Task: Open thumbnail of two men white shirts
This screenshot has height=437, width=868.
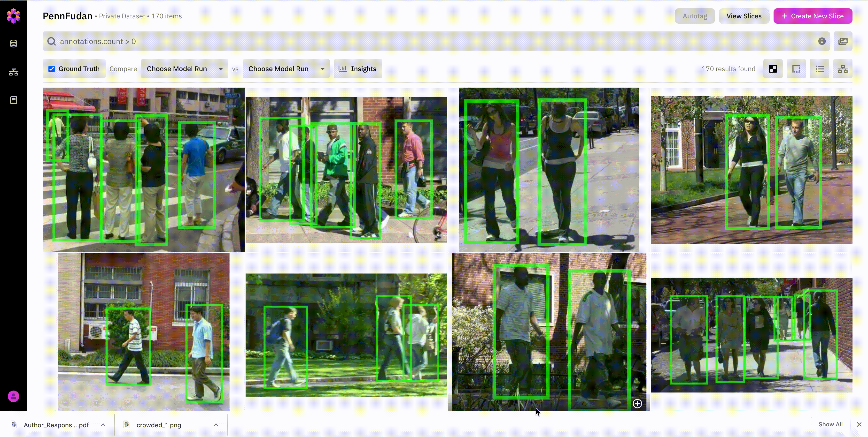Action: point(549,332)
